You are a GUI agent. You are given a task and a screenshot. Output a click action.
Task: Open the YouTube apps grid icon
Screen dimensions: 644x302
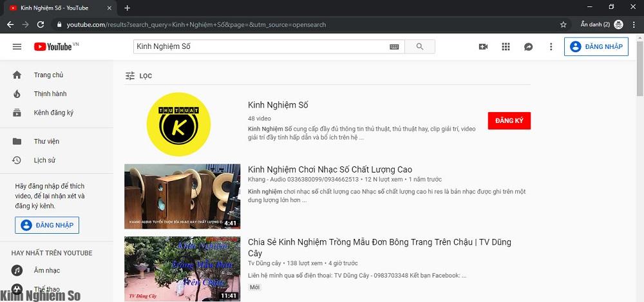pyautogui.click(x=506, y=47)
